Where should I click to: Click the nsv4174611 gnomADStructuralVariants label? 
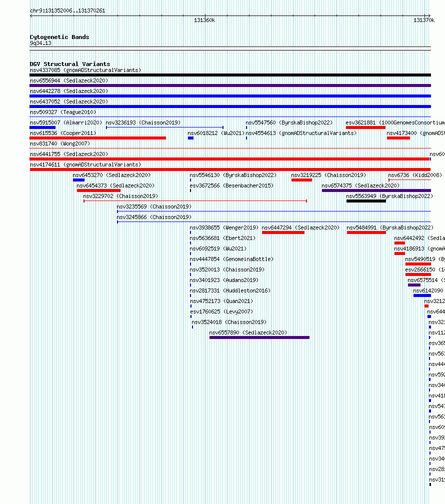(85, 164)
